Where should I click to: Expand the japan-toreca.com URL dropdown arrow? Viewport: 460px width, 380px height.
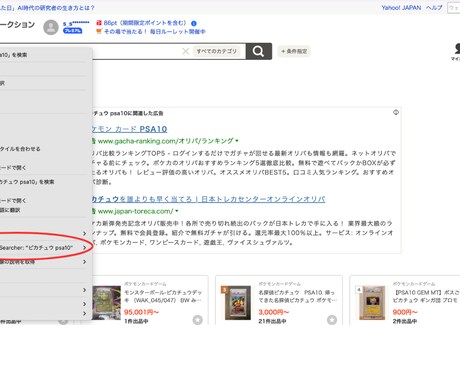click(177, 211)
